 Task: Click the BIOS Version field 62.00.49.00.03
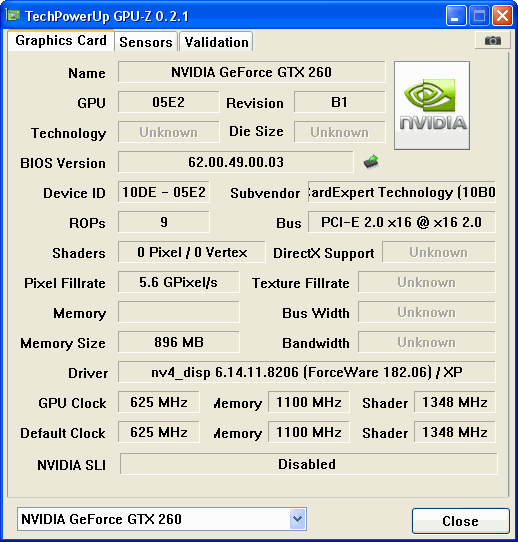point(236,162)
